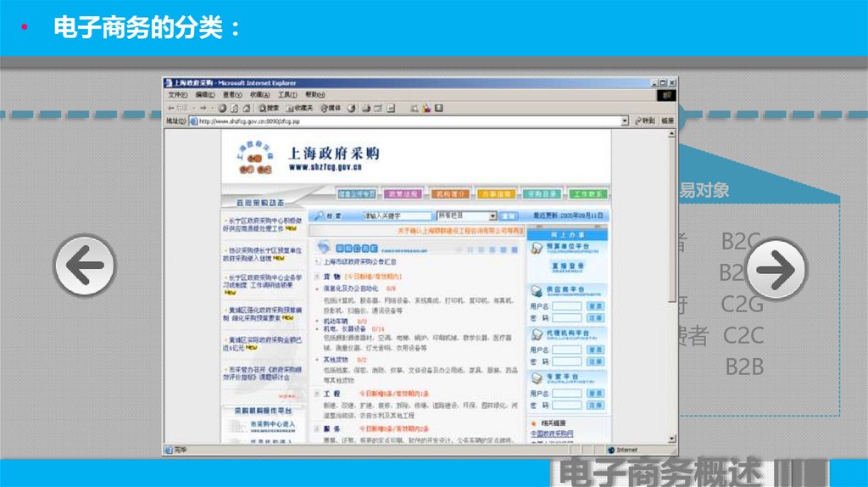
Task: Click the magnifier icon beside 检索
Action: pyautogui.click(x=319, y=216)
